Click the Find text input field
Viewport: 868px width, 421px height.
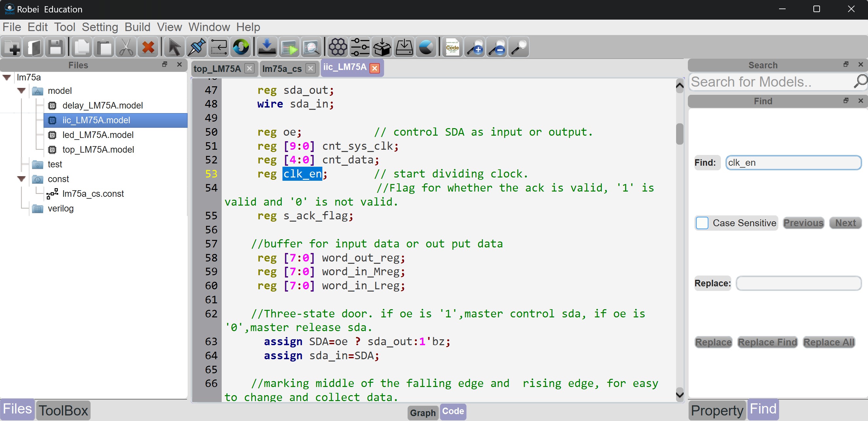(x=793, y=163)
